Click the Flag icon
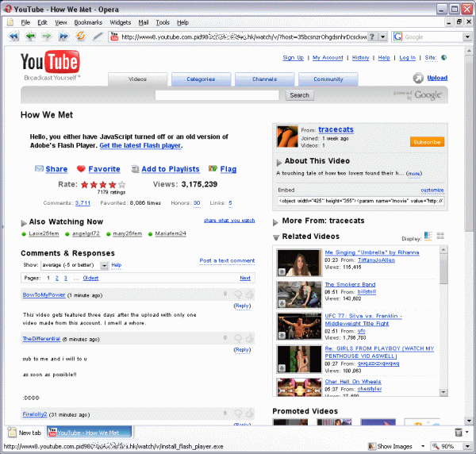The width and height of the screenshot is (476, 454). click(213, 168)
